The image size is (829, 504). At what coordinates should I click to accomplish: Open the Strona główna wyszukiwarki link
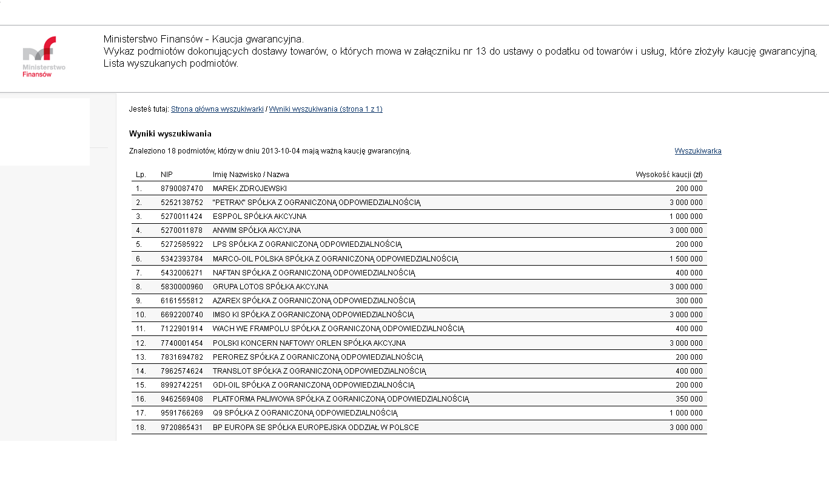pos(217,109)
